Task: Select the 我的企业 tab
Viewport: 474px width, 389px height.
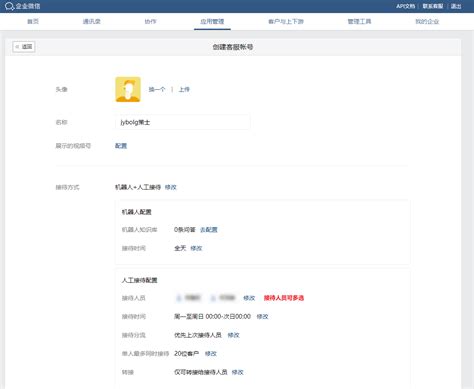Action: coord(427,22)
